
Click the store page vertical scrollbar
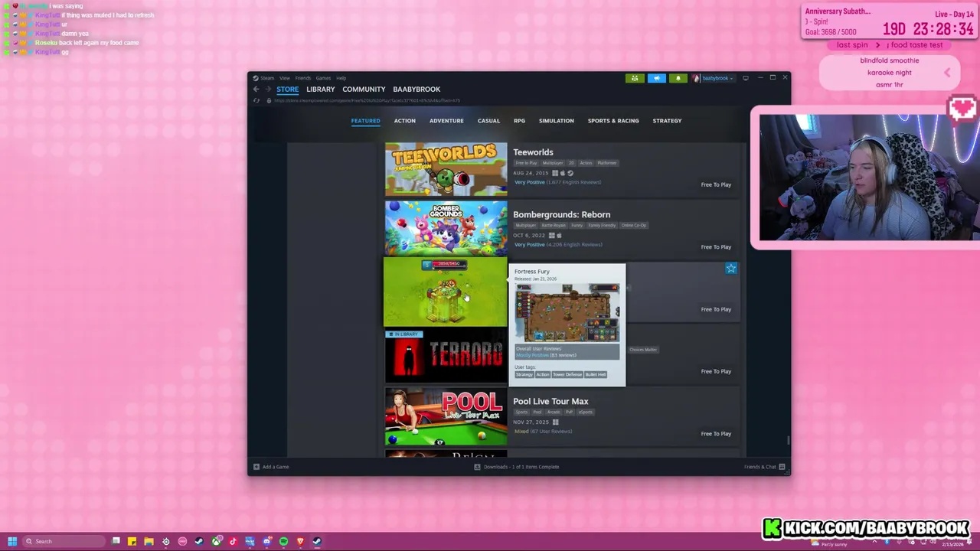[x=788, y=439]
